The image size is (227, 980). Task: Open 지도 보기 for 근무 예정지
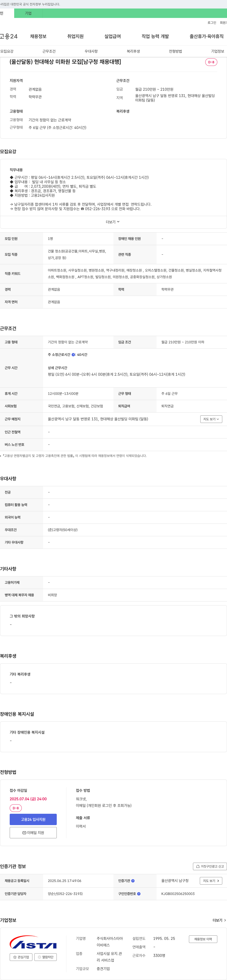tap(211, 419)
